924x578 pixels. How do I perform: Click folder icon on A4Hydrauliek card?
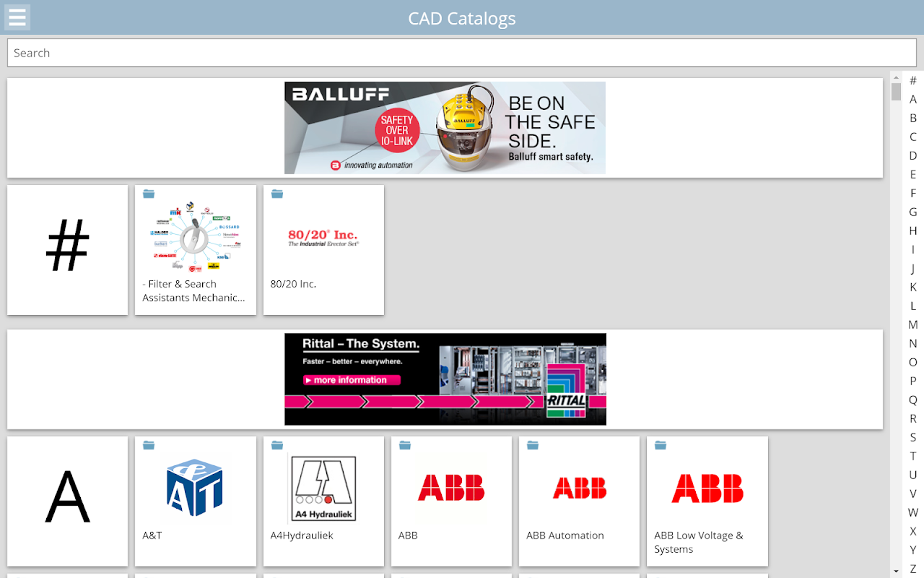click(277, 445)
